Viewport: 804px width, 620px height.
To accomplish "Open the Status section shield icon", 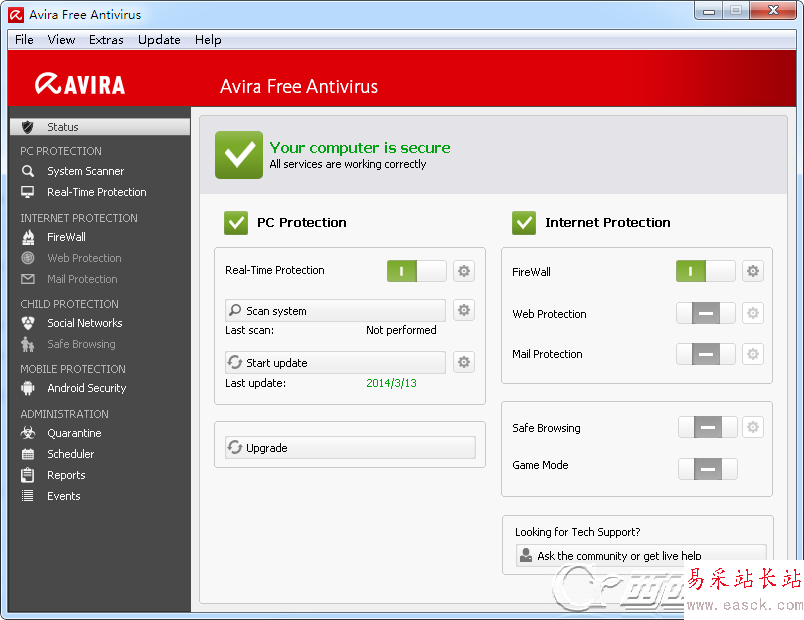I will [x=28, y=127].
